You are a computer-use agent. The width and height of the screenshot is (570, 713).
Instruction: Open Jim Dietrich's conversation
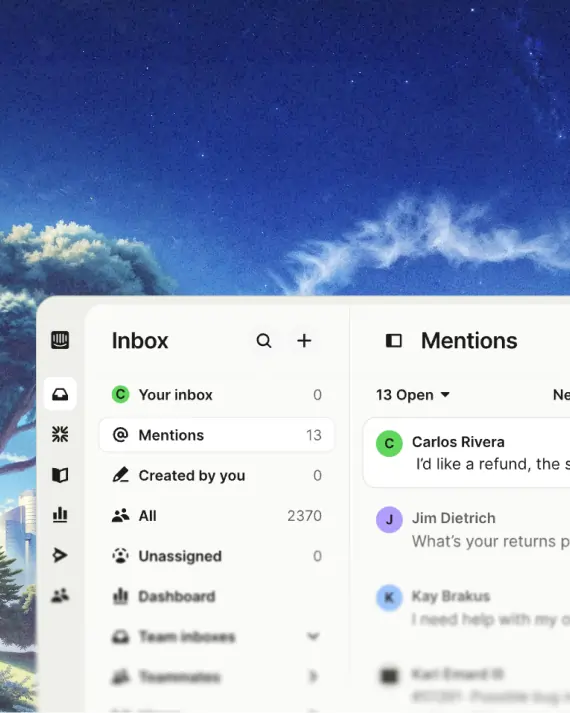tap(467, 529)
